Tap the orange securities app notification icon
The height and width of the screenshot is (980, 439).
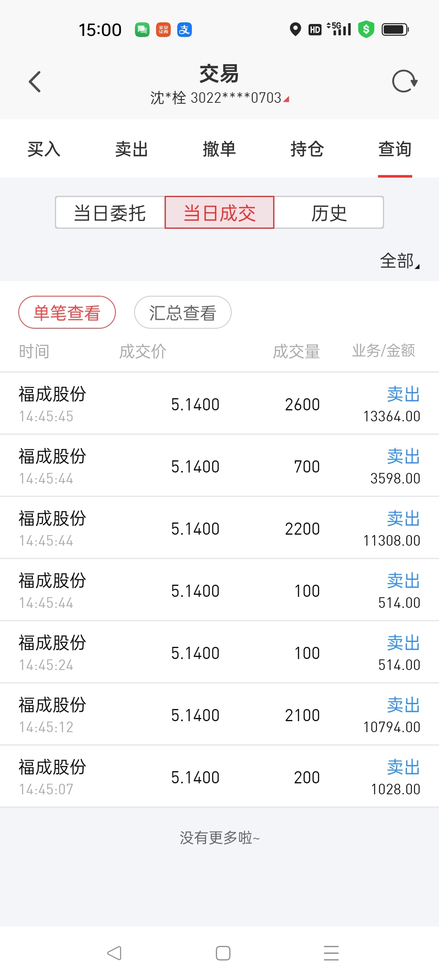pos(163,30)
